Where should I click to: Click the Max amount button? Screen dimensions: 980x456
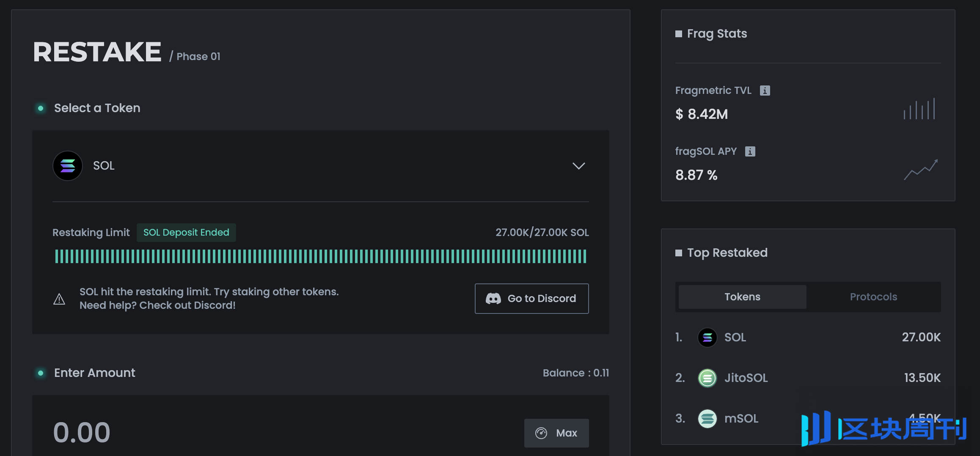tap(556, 433)
